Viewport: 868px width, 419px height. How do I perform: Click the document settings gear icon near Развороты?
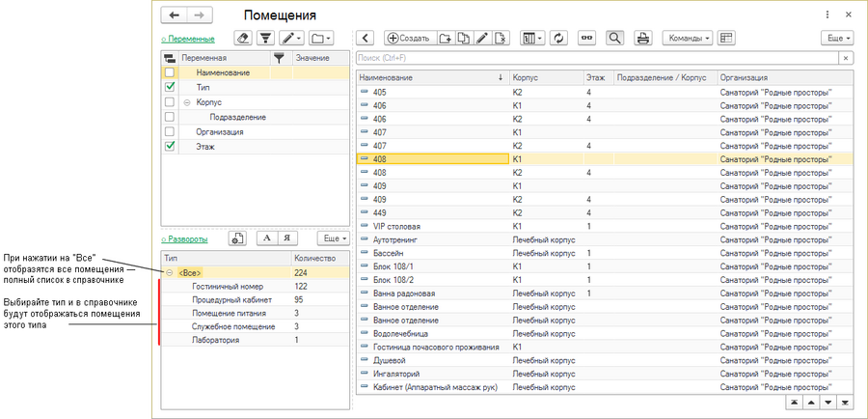(x=237, y=238)
